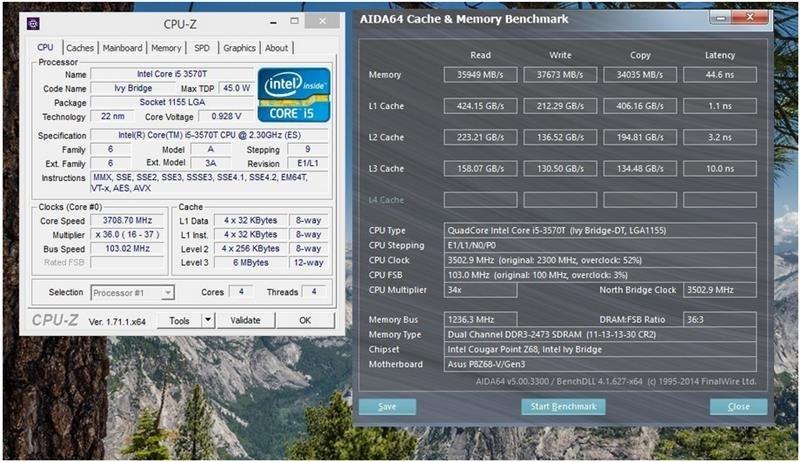
Task: Click the DRAM:FSB Ratio value 36:3
Action: coord(720,320)
